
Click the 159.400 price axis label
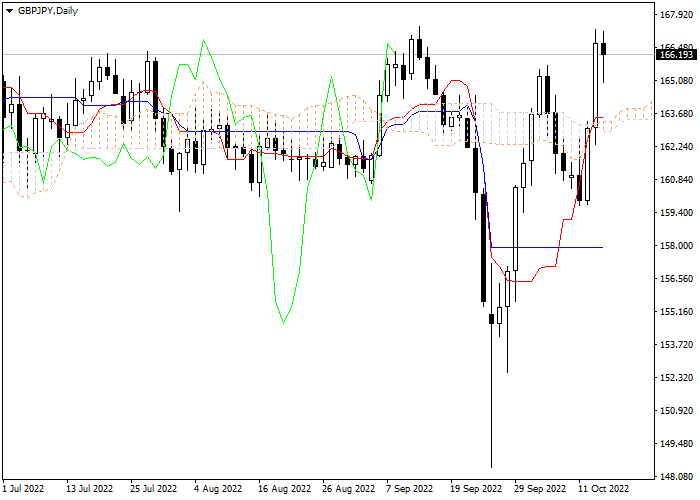pos(676,212)
